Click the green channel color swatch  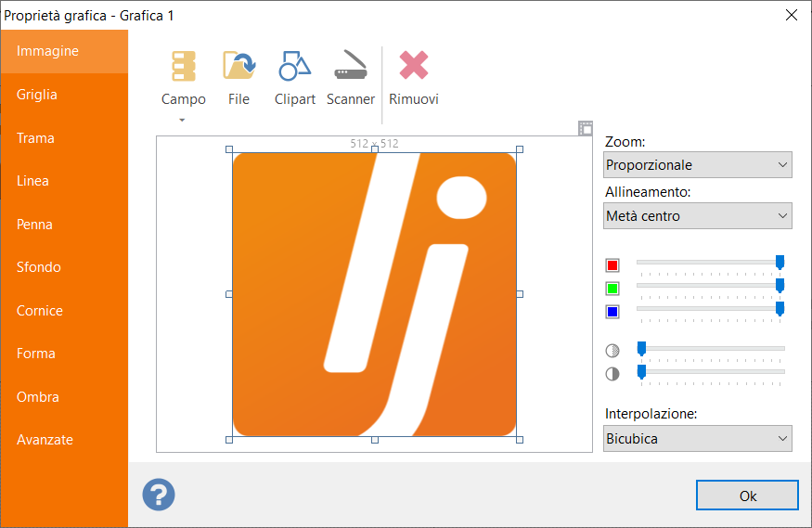click(x=612, y=289)
